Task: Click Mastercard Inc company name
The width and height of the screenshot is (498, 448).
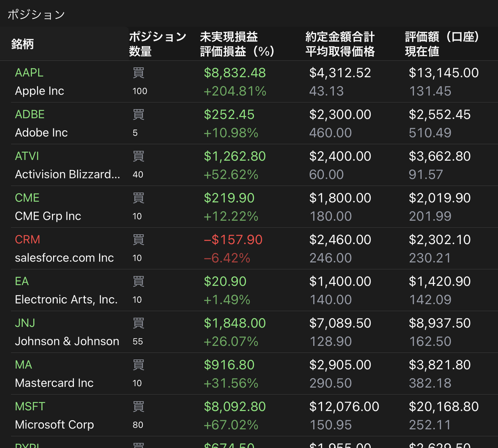Action: (x=54, y=383)
